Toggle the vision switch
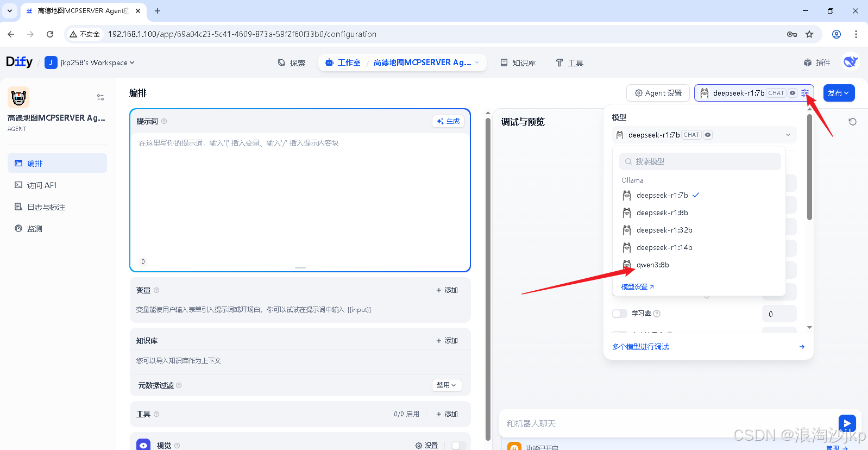The image size is (868, 450). point(459,446)
